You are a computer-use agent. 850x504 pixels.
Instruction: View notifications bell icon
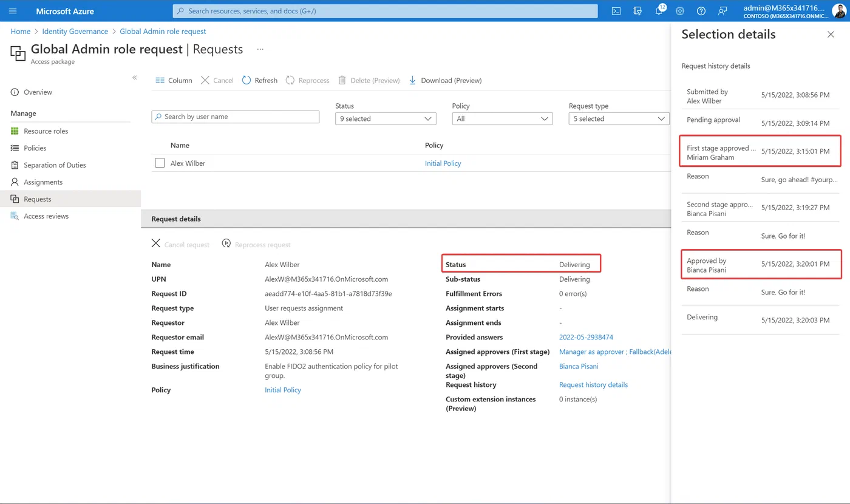(659, 10)
